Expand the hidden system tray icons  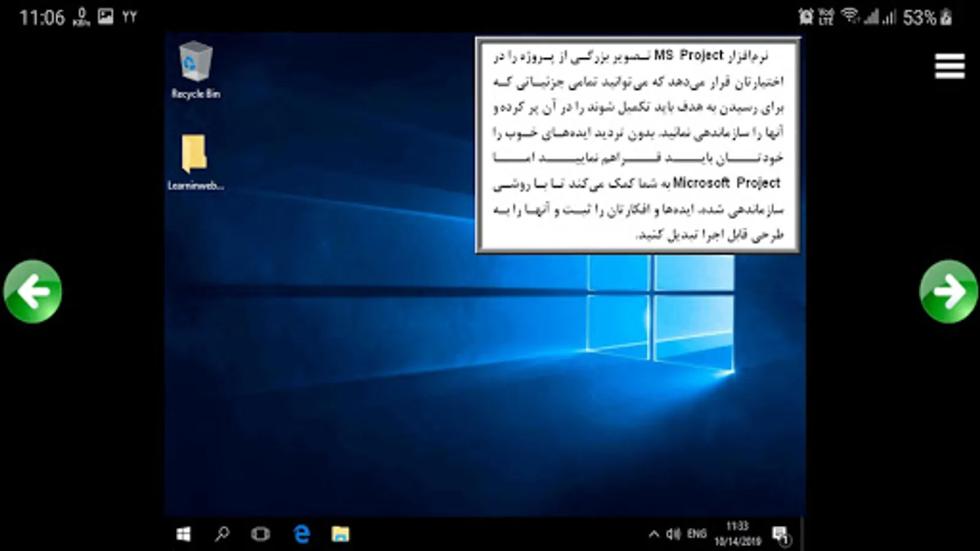pyautogui.click(x=654, y=534)
